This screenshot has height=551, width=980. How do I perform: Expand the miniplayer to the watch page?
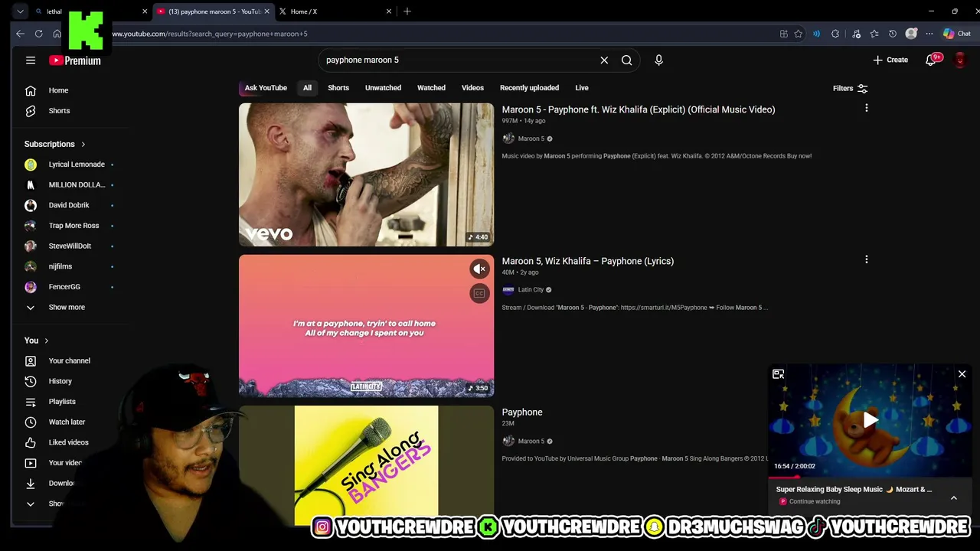[778, 374]
